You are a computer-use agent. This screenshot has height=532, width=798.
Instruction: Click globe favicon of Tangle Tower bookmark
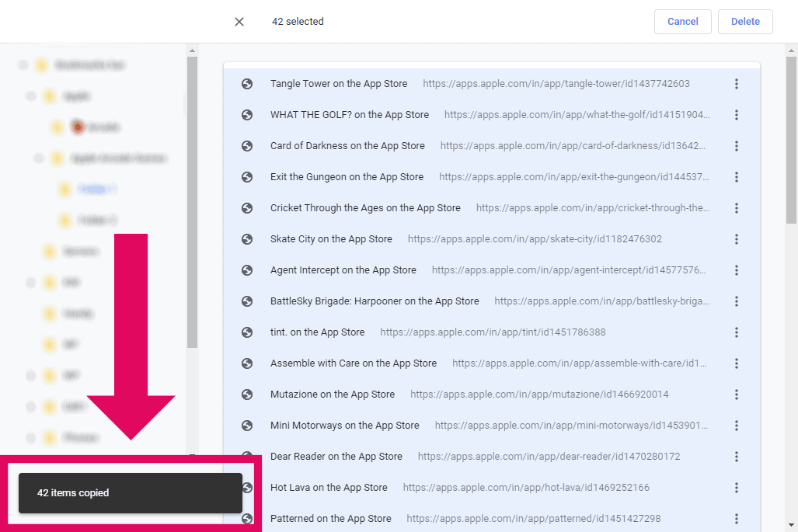tap(247, 84)
